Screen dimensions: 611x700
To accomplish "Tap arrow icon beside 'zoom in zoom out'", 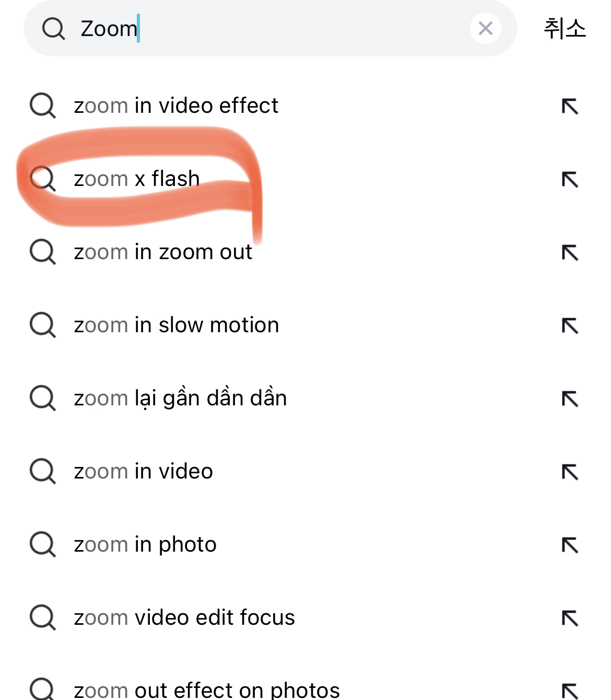I will point(570,252).
